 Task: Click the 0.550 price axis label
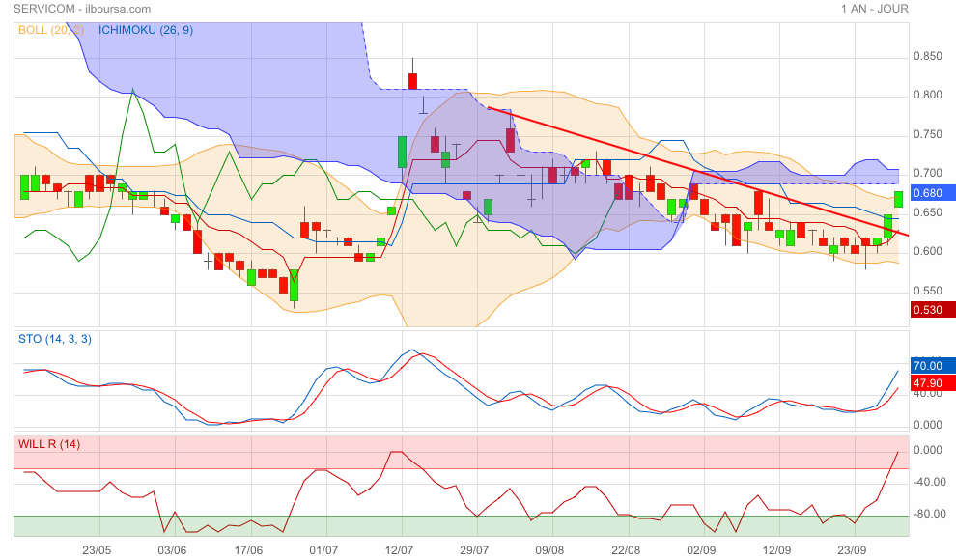[927, 291]
